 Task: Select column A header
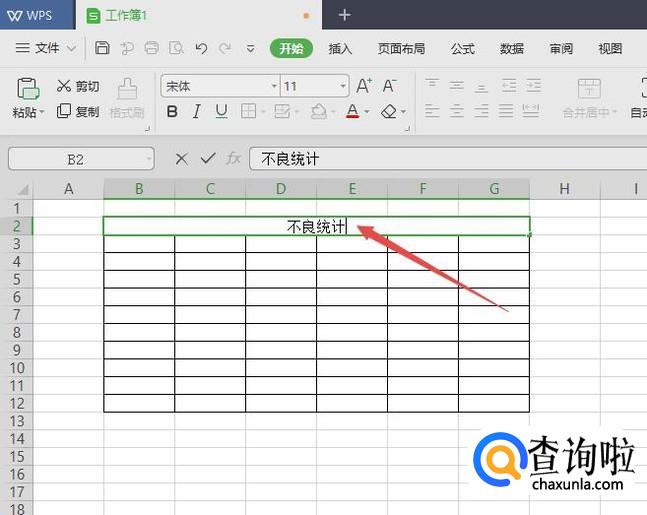pos(68,189)
